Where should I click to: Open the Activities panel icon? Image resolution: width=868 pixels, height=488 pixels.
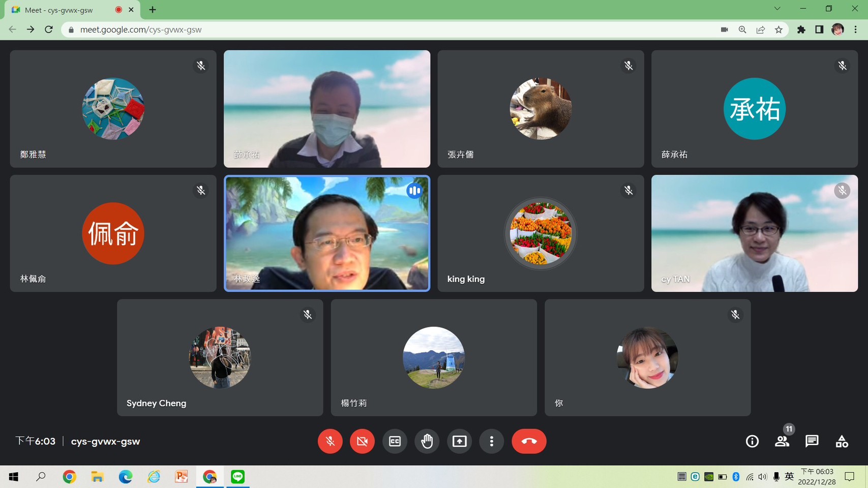click(x=842, y=441)
